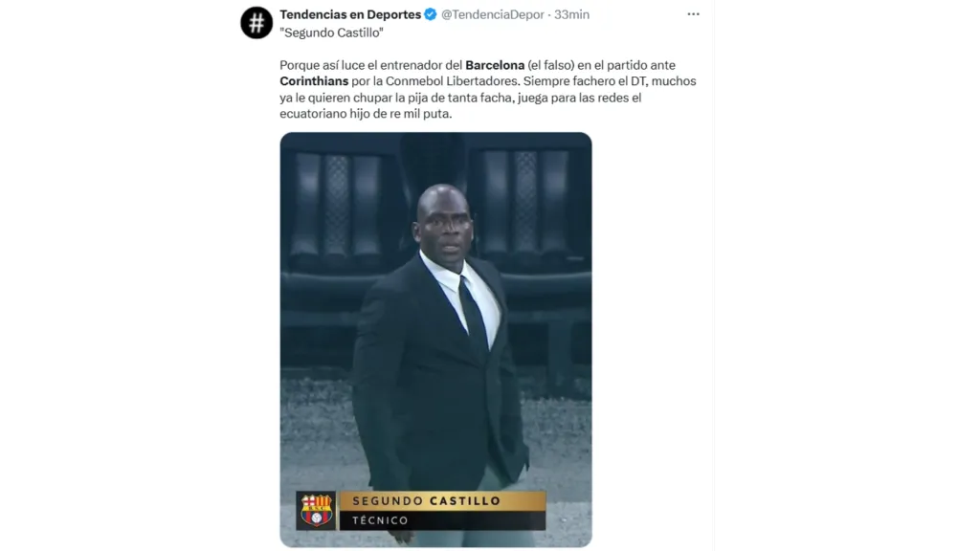The height and width of the screenshot is (551, 980).
Task: Click the phrase Conmebol Libertadores
Action: tap(452, 81)
